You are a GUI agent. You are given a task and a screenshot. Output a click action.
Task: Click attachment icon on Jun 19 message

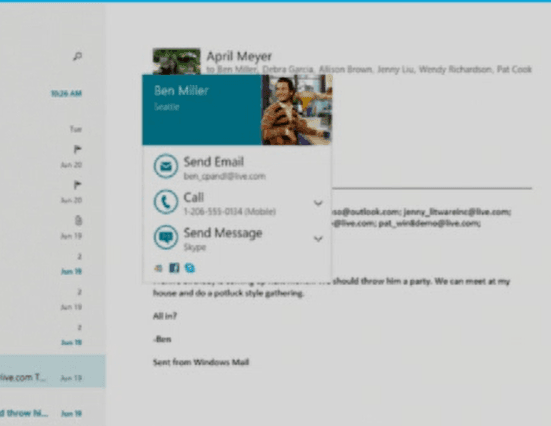(78, 220)
